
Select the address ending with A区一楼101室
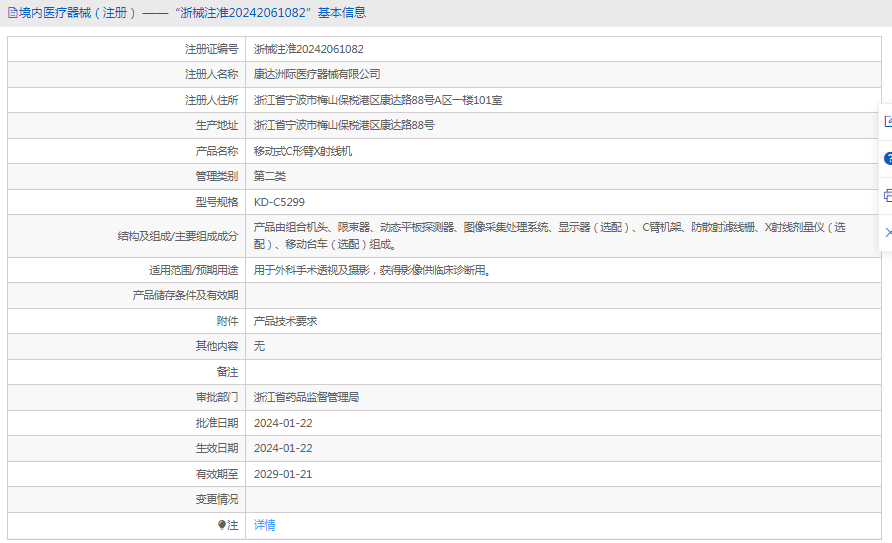click(378, 100)
